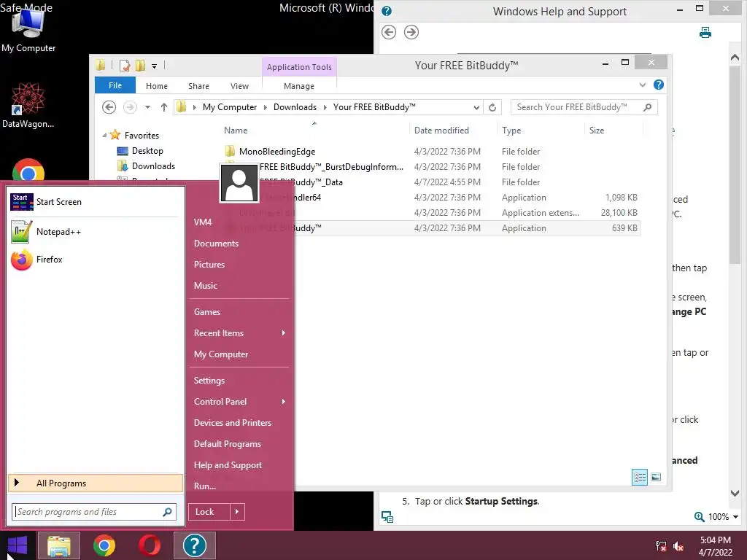Collapse the Favorites tree node
Viewport: 747px width, 560px height.
click(x=104, y=135)
